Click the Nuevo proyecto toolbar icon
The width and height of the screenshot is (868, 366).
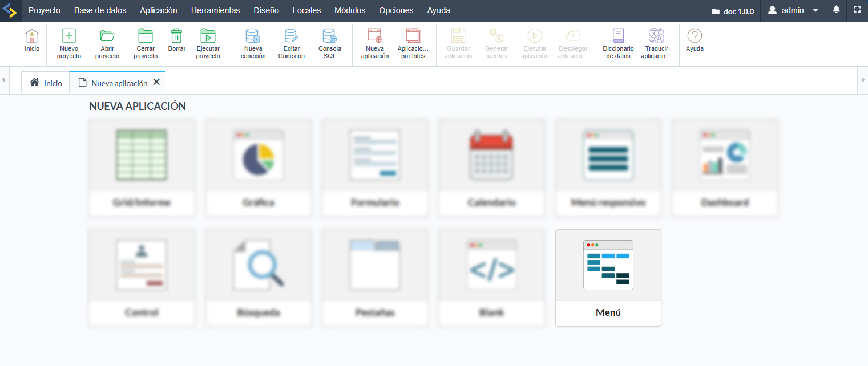(69, 36)
